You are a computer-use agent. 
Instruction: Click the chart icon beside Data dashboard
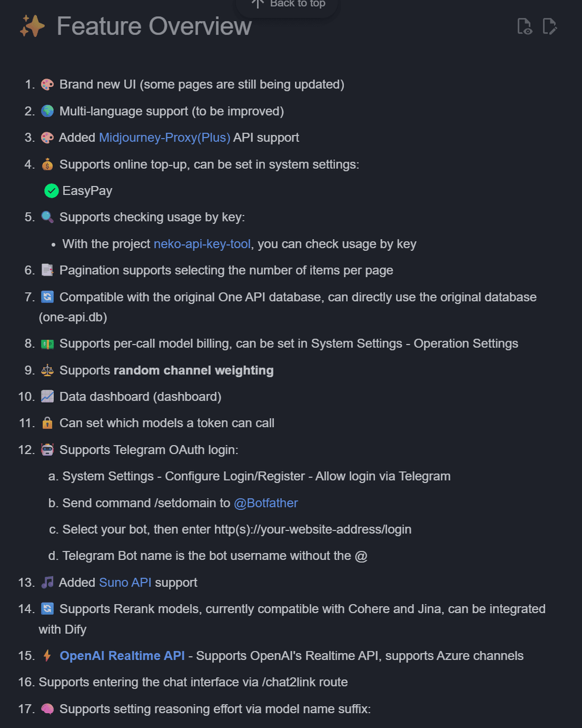click(47, 397)
